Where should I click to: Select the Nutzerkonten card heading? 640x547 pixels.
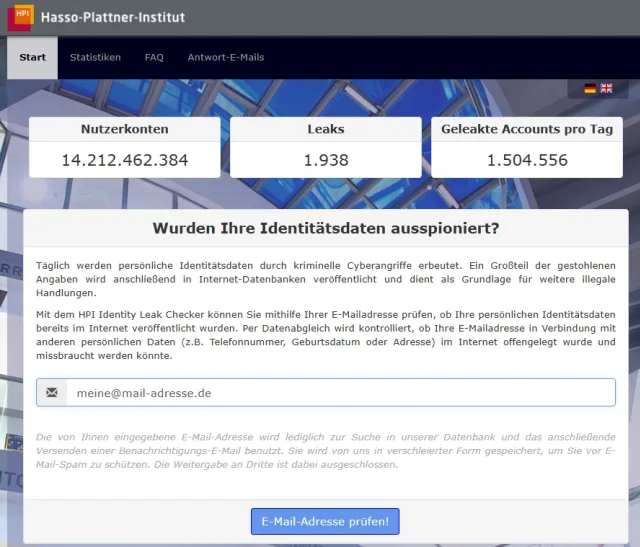[124, 129]
